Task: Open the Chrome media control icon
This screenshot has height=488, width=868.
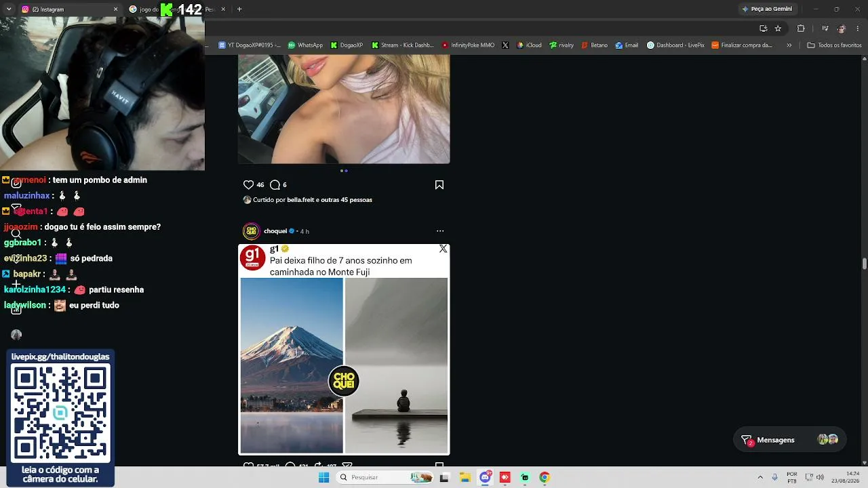Action: coord(825,28)
